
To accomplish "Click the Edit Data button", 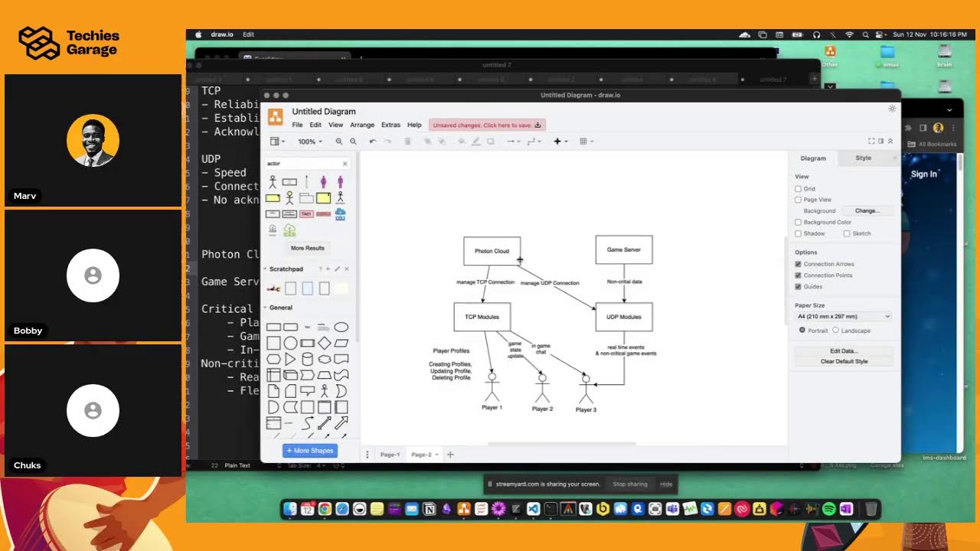I will click(x=844, y=351).
